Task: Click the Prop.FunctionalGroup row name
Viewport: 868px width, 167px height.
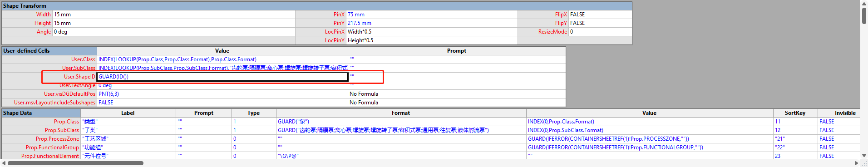Action: (52, 147)
